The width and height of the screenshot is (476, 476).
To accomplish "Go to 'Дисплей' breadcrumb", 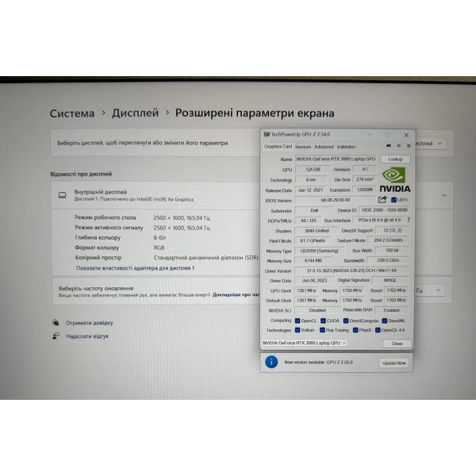I will point(135,113).
